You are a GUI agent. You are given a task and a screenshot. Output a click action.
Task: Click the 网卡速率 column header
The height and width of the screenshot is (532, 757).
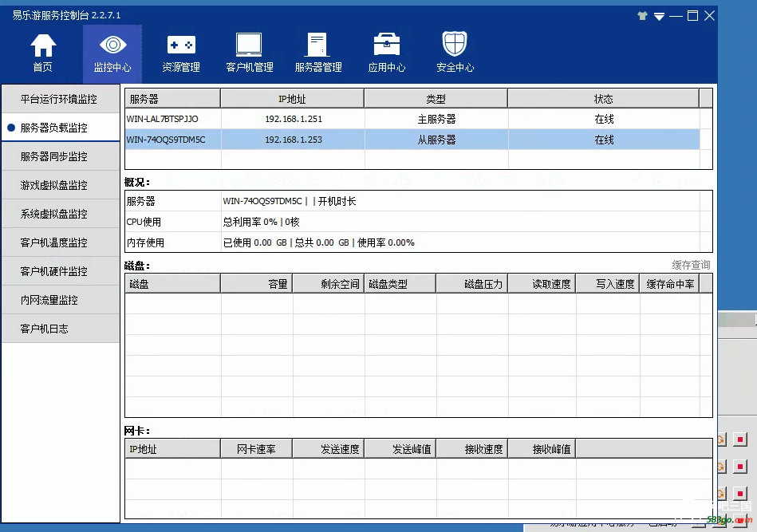pos(256,449)
